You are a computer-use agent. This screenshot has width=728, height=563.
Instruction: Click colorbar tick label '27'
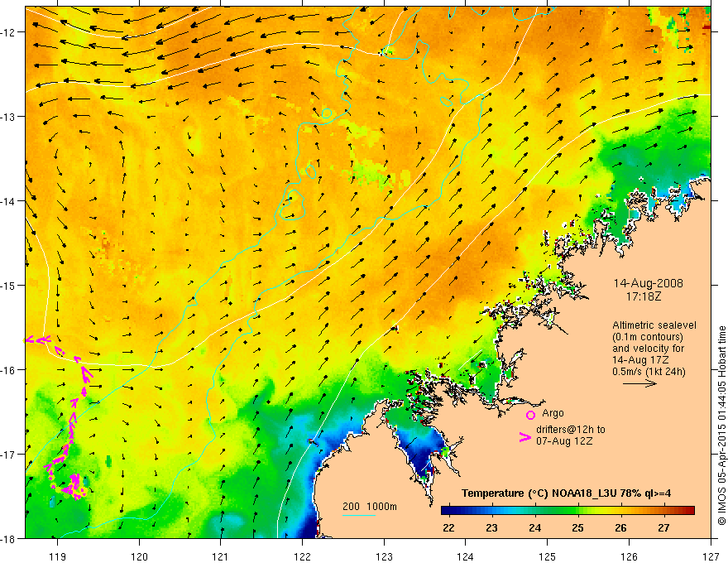[664, 527]
